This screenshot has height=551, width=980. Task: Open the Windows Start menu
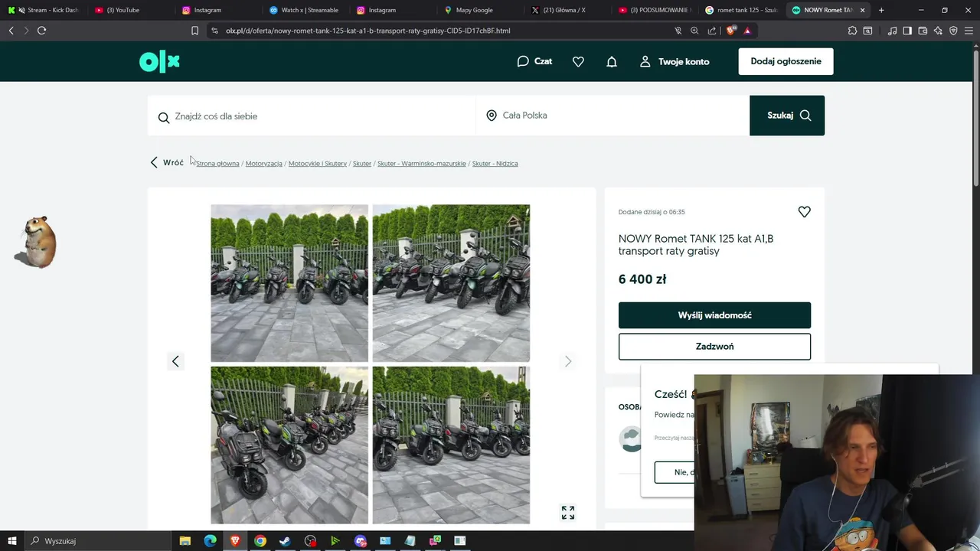(11, 541)
